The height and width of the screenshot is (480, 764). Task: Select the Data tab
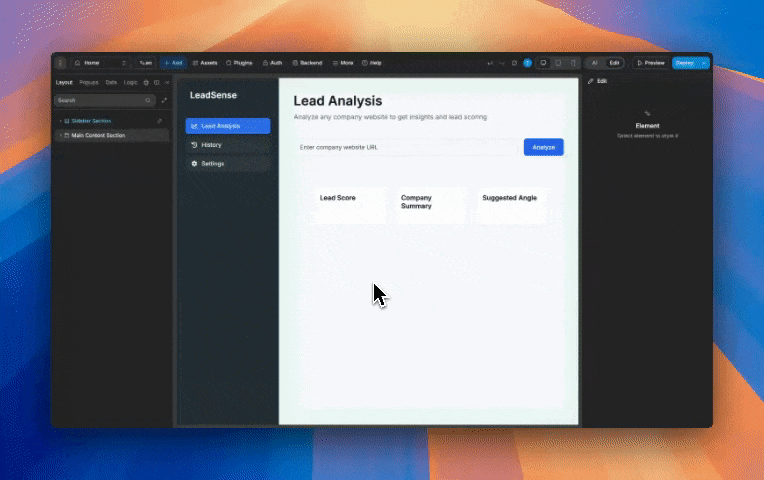(x=111, y=82)
